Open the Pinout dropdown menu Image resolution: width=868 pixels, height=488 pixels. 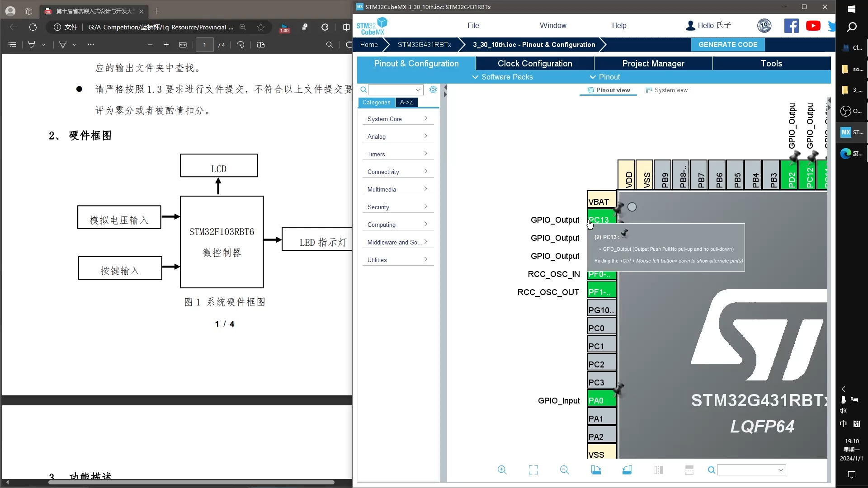click(x=605, y=77)
